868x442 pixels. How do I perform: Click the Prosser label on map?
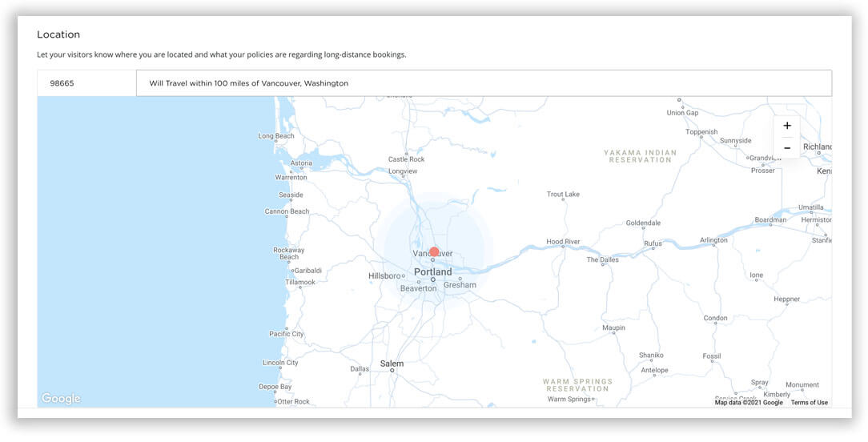pos(763,171)
